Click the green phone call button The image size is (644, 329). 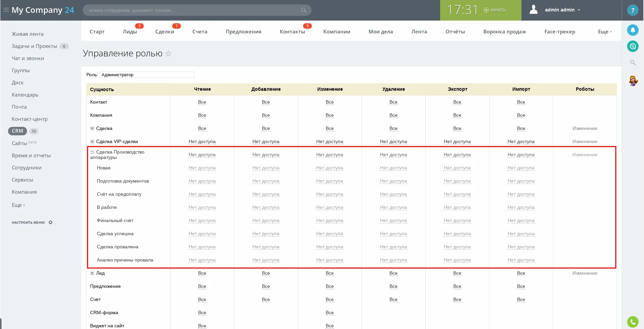click(633, 322)
